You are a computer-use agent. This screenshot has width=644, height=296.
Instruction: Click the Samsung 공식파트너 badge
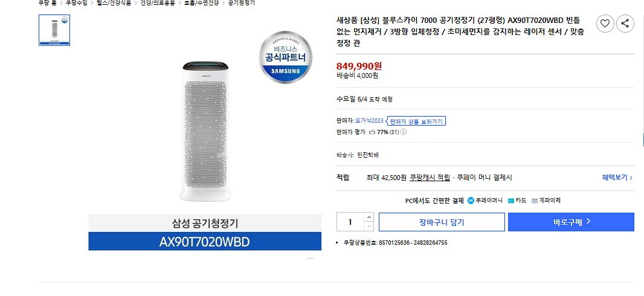tap(286, 58)
